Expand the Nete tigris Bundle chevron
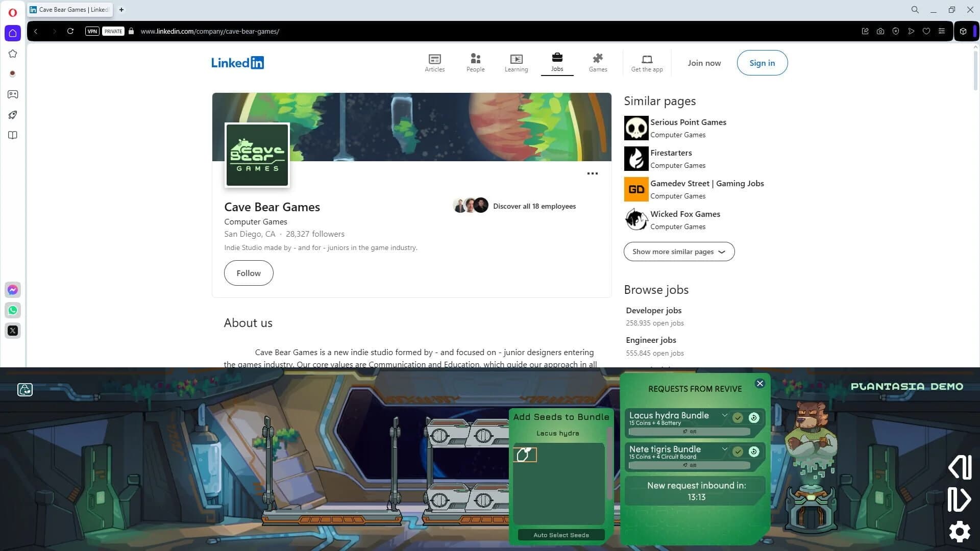This screenshot has height=551, width=980. (x=724, y=449)
